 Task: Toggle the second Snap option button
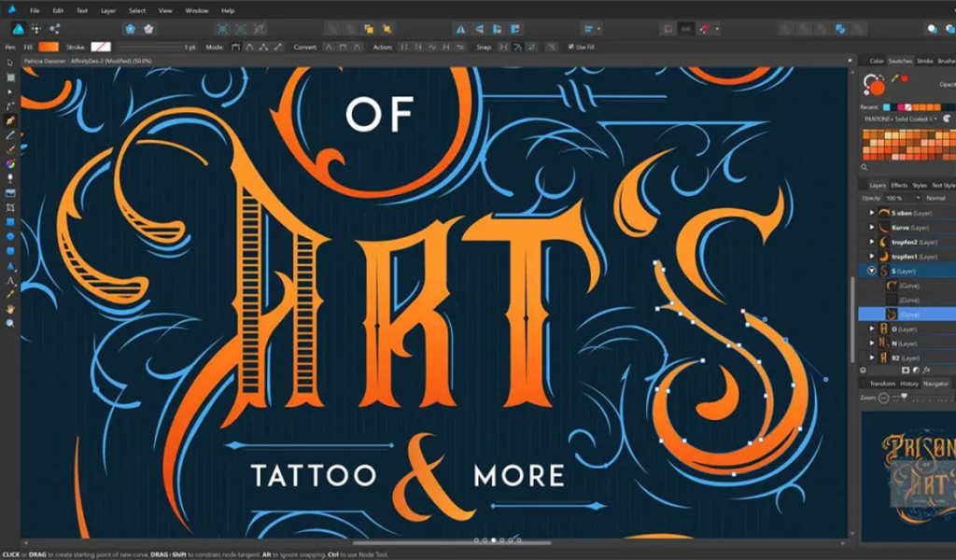click(517, 47)
